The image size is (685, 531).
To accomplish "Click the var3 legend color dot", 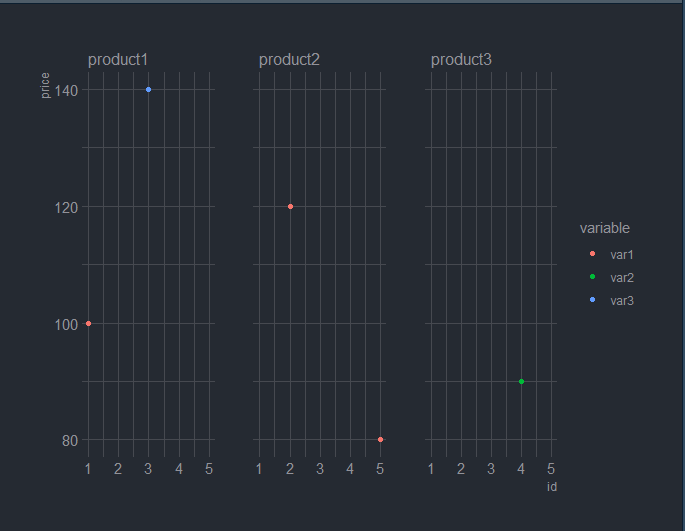I will pyautogui.click(x=592, y=299).
